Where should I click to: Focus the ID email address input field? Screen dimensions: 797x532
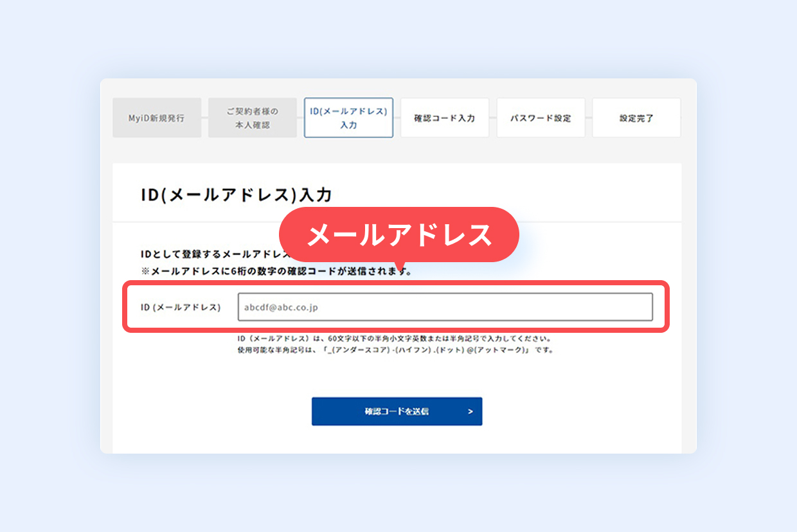click(x=445, y=307)
